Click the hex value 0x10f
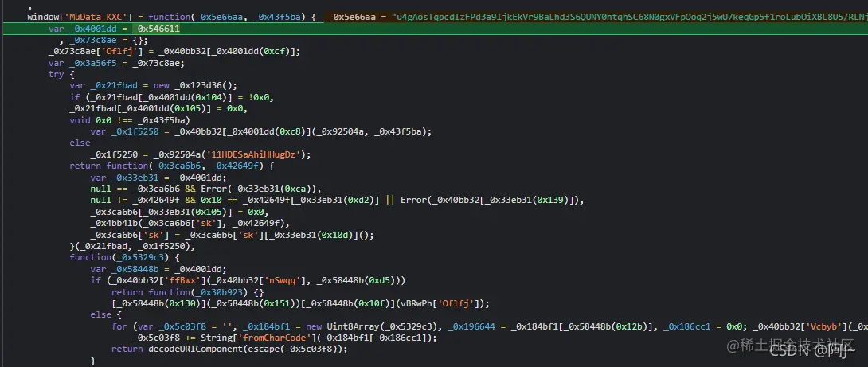 click(370, 303)
